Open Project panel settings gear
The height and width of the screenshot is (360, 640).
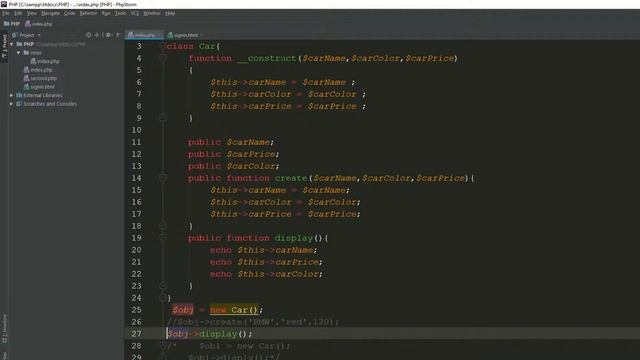pyautogui.click(x=108, y=35)
